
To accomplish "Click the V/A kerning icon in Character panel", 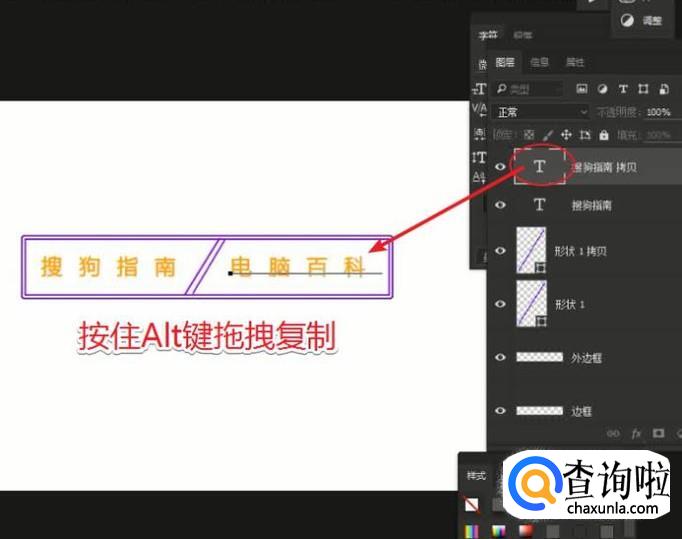I will click(x=479, y=110).
